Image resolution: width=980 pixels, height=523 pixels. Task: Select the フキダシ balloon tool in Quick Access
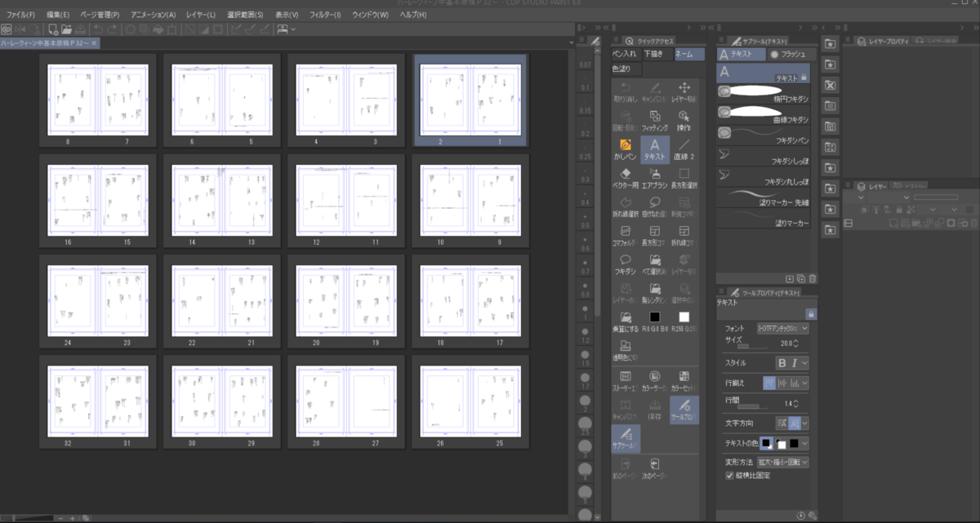click(x=626, y=264)
